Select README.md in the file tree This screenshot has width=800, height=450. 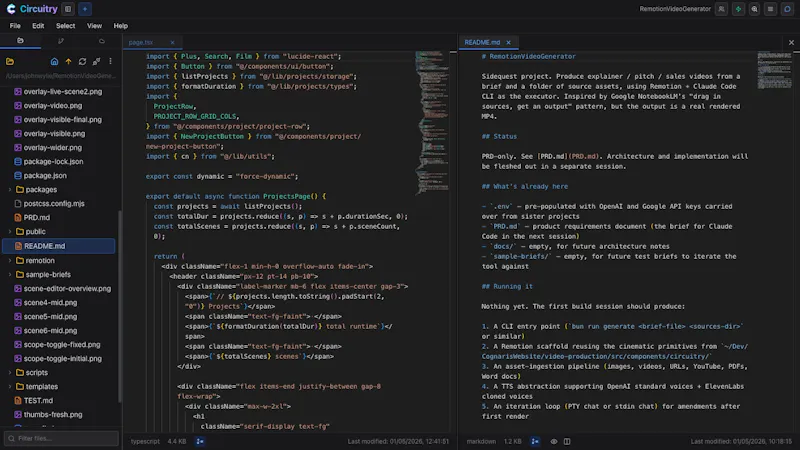click(x=59, y=246)
